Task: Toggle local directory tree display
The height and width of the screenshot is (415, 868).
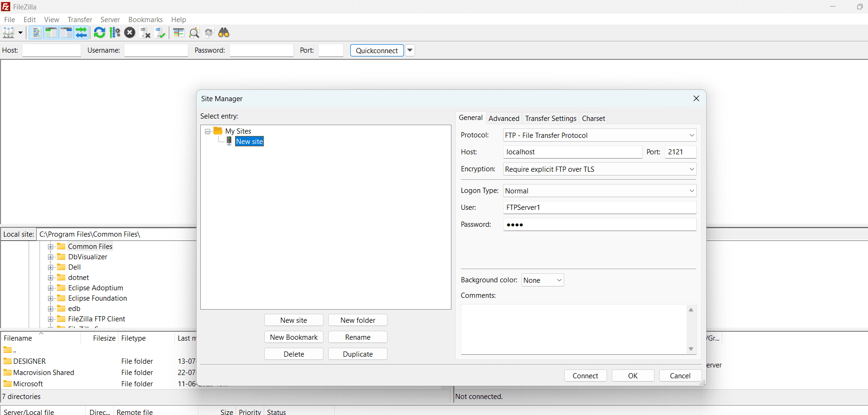Action: coord(51,32)
